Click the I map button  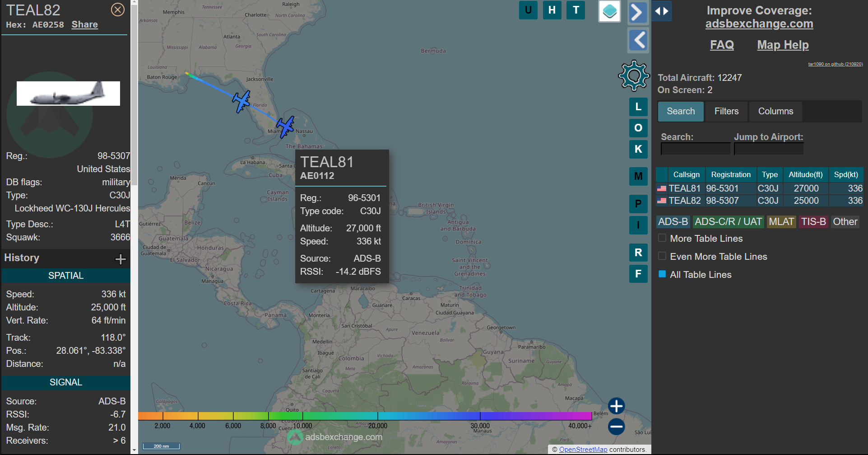[x=638, y=225]
